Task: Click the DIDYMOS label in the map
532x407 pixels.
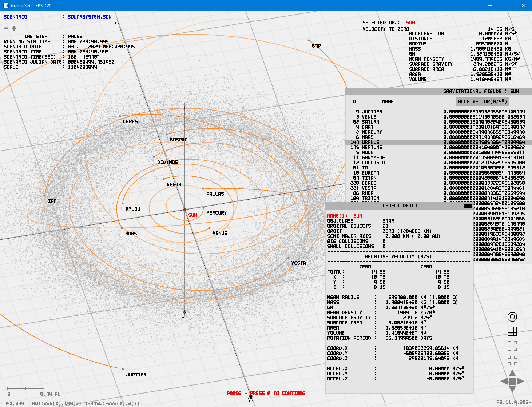Action: point(167,162)
